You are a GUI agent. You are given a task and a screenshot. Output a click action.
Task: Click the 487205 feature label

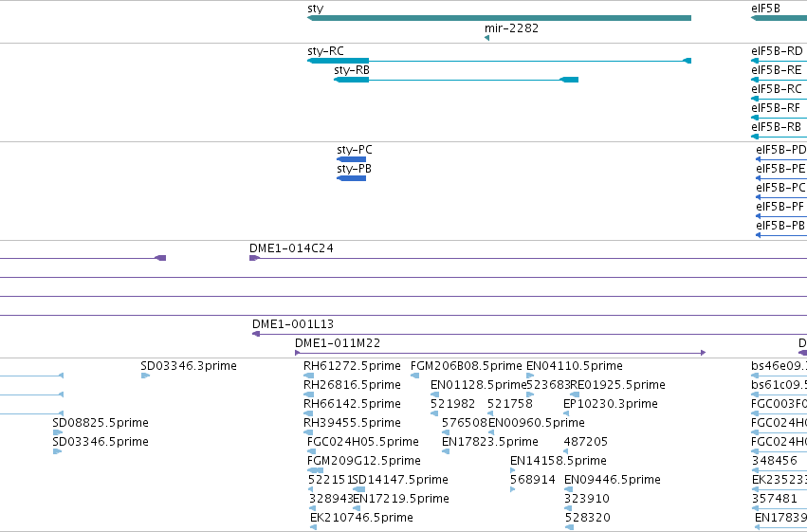[x=586, y=443]
